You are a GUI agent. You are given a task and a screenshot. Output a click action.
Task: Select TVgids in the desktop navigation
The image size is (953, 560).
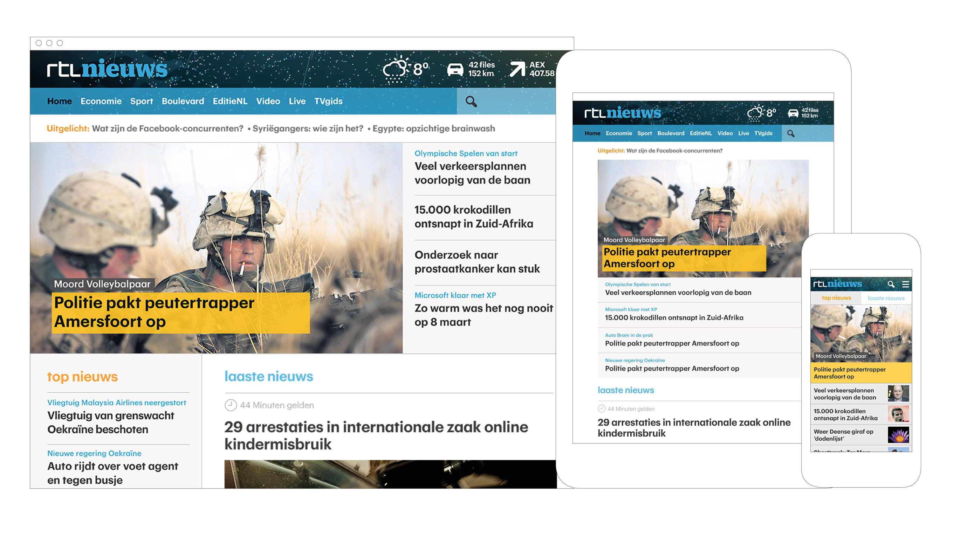click(x=328, y=101)
